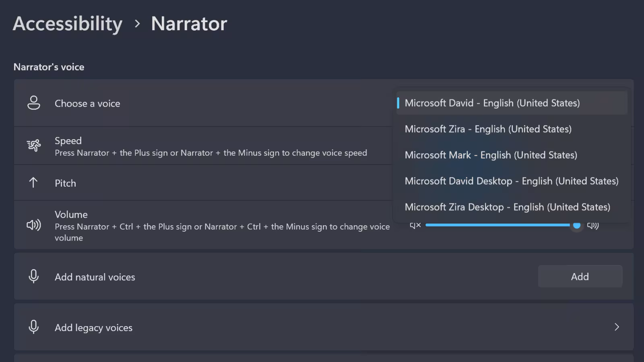Viewport: 644px width, 362px height.
Task: Select Microsoft Zira - English (United States)
Action: point(512,129)
